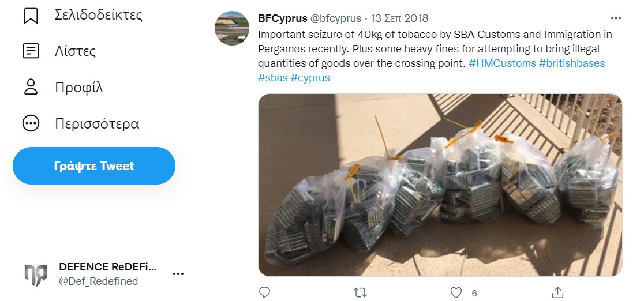Like the BFCyprus tweet
Screen dimensions: 644x301
(x=456, y=292)
